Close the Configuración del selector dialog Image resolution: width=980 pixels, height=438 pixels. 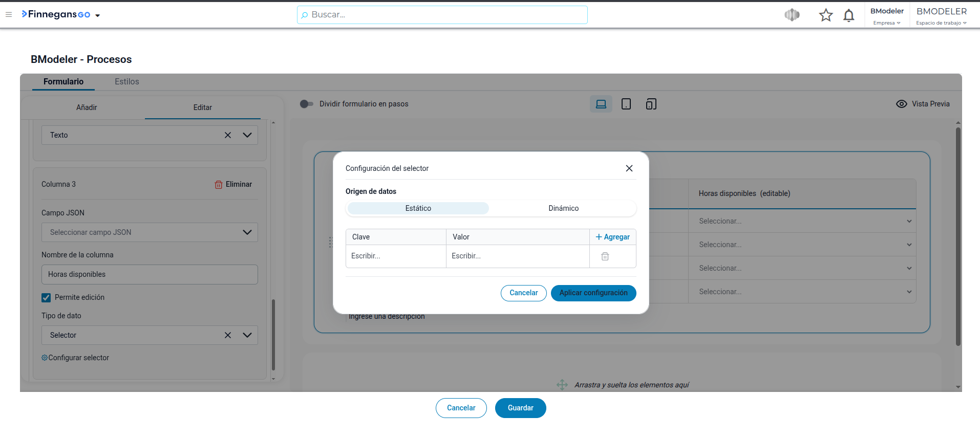pos(629,168)
